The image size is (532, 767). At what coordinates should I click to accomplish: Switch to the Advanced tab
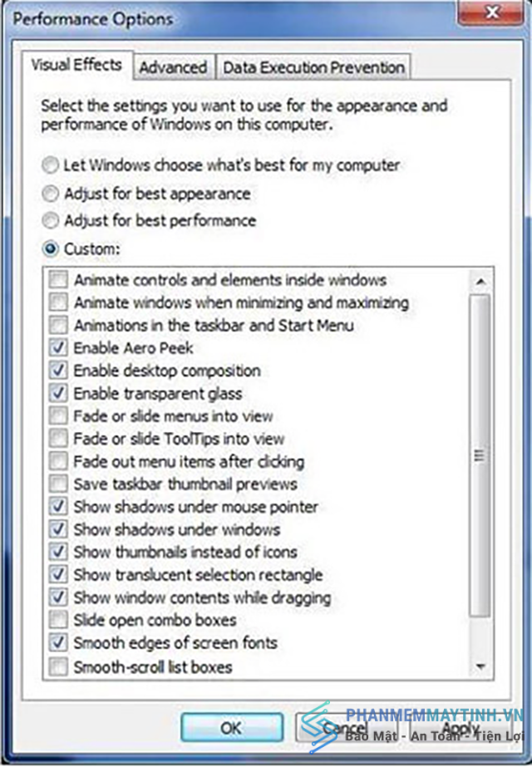(173, 67)
